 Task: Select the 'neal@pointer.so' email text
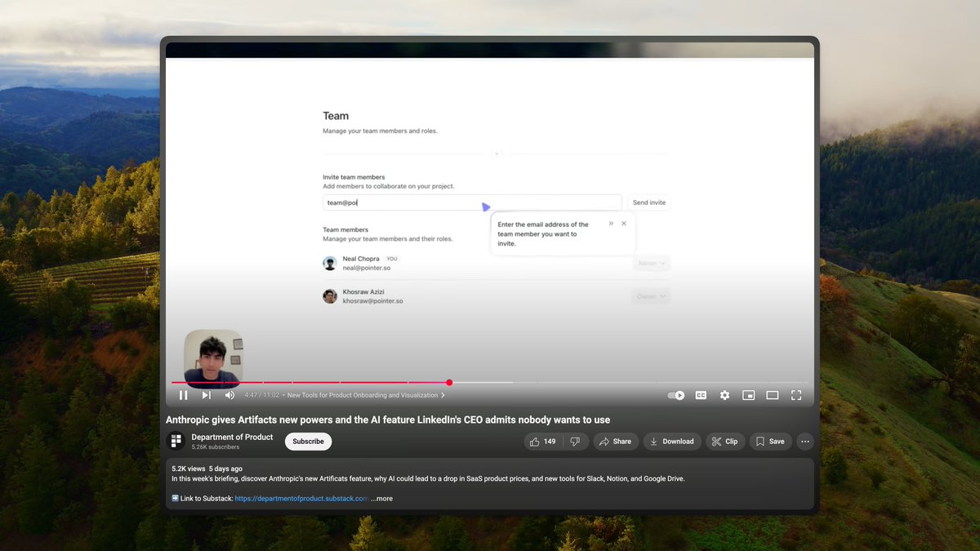coord(367,268)
